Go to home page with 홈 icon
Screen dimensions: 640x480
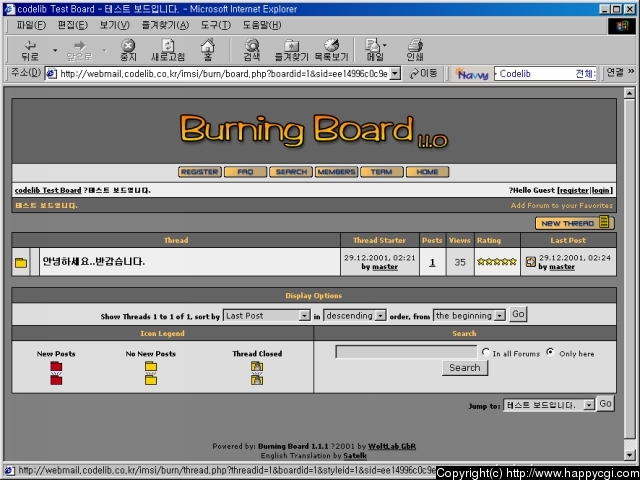pos(208,50)
